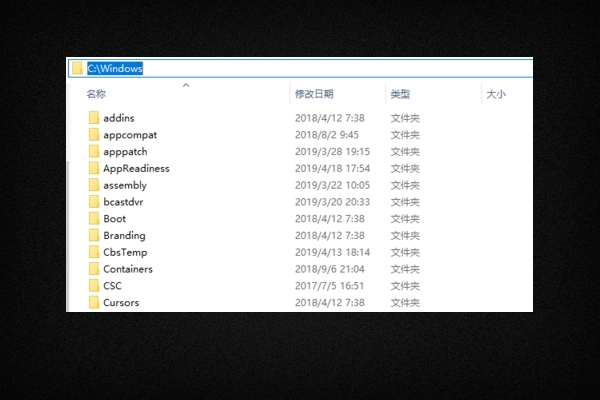
Task: Click the sort arrow above 名称
Action: 186,85
